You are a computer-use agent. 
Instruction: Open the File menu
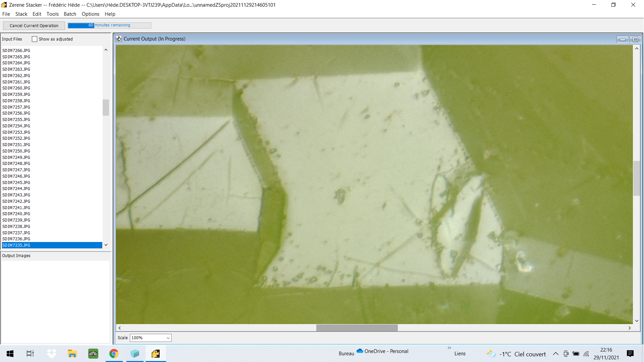[x=6, y=14]
